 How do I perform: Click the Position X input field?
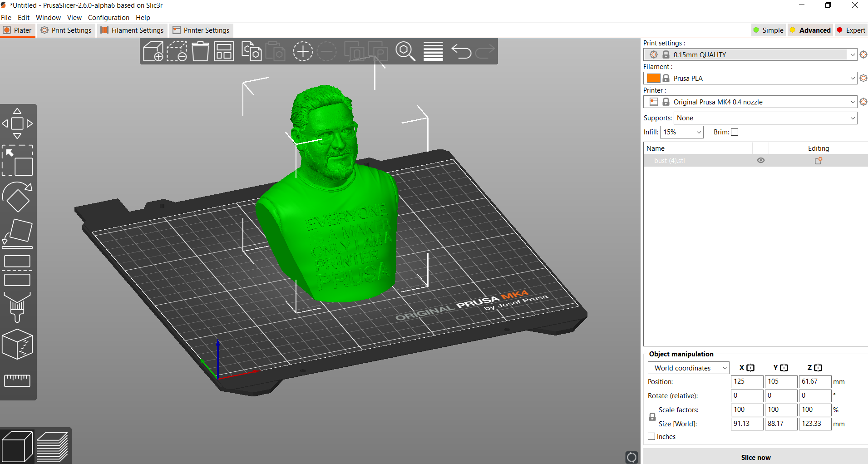[x=747, y=382]
